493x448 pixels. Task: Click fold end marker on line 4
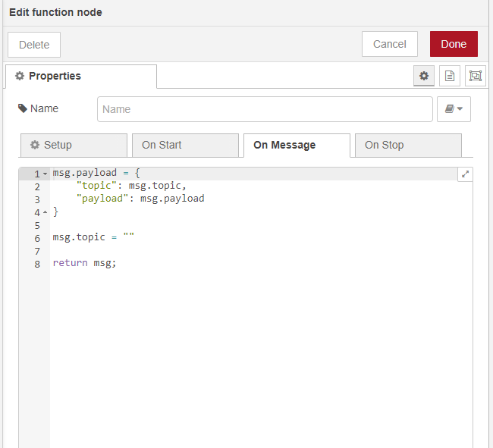click(45, 212)
